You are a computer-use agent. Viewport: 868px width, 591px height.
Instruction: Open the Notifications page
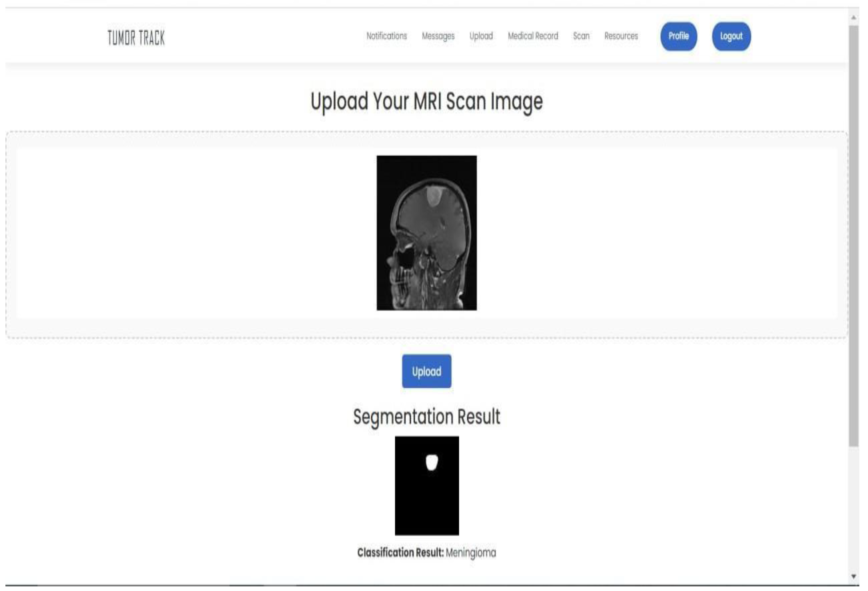387,36
